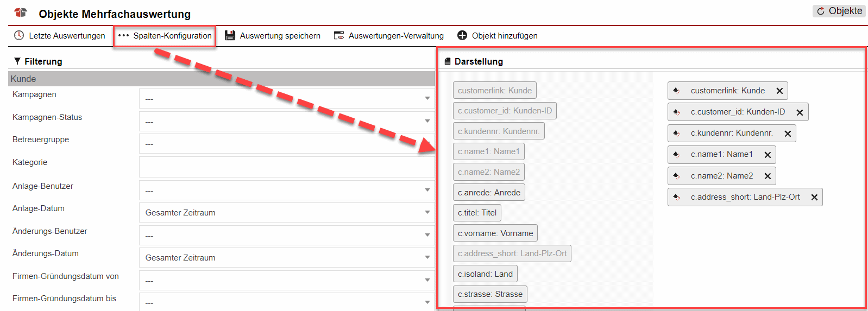Click the Objekte button at top right
Screen dimensions: 868x311
tap(839, 11)
